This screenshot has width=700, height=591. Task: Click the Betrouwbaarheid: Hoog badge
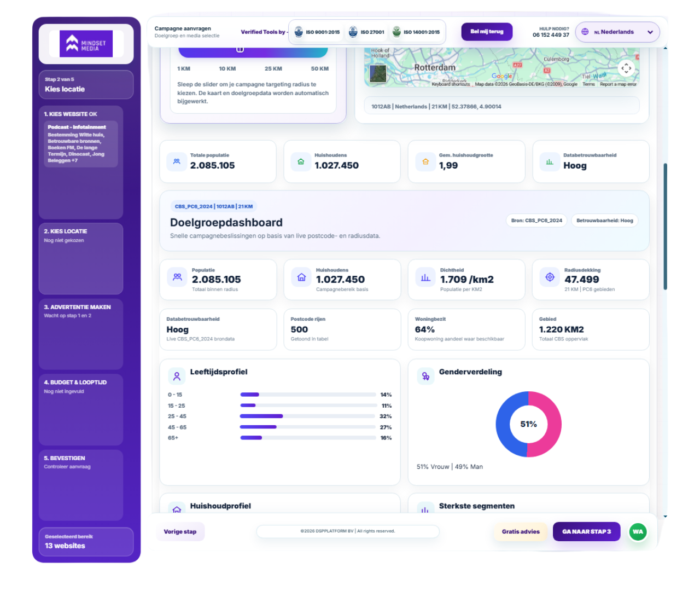coord(604,221)
